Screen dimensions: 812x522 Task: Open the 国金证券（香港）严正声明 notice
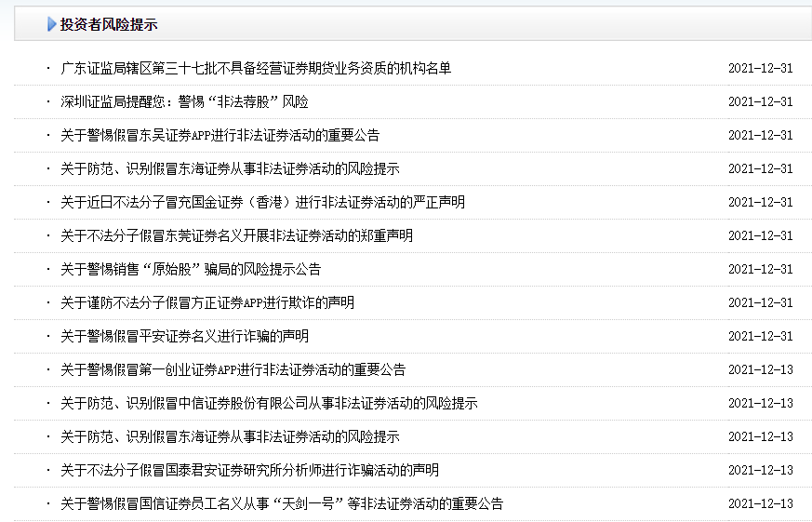pos(262,203)
